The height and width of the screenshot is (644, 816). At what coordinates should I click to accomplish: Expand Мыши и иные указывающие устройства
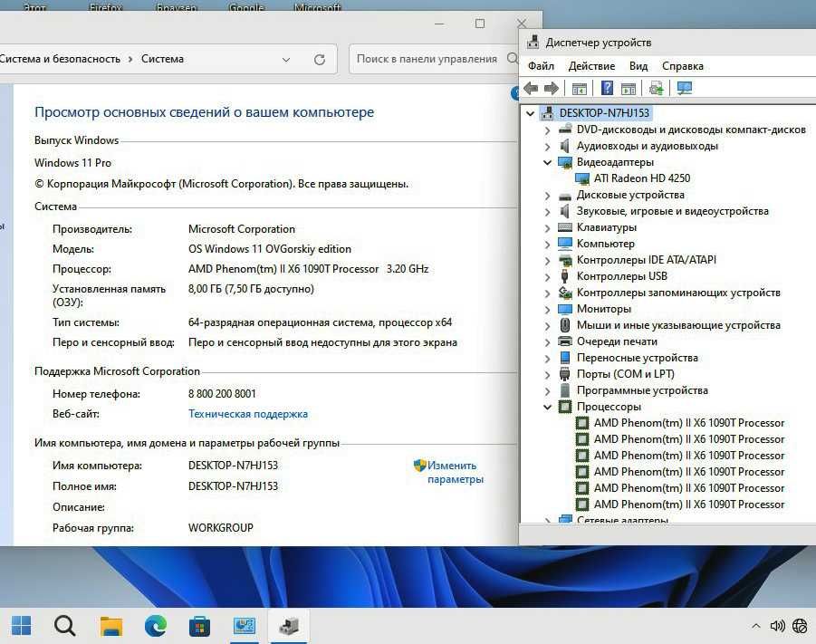point(547,325)
